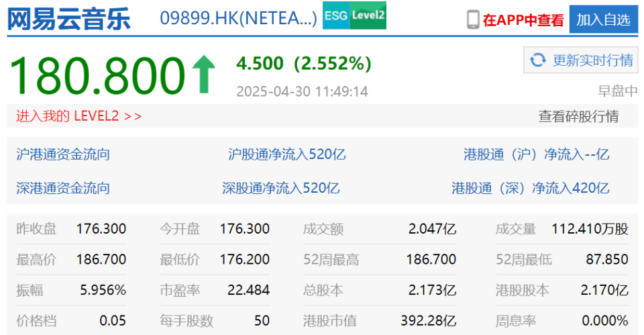Click the 港股市值 value 392.28亿

click(x=429, y=321)
